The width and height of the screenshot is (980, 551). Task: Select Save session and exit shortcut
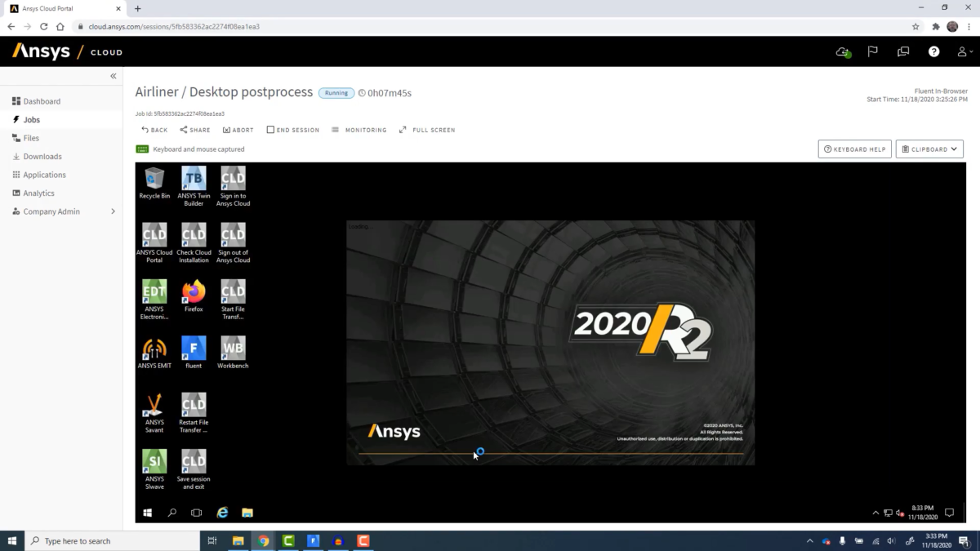point(194,469)
